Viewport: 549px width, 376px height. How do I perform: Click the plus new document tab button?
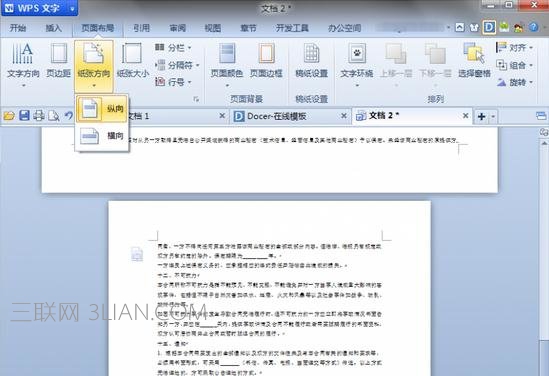pyautogui.click(x=481, y=116)
